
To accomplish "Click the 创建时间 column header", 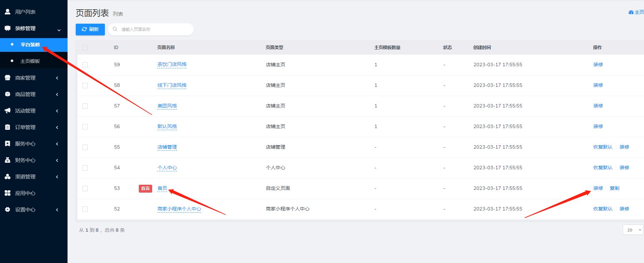I will (482, 47).
